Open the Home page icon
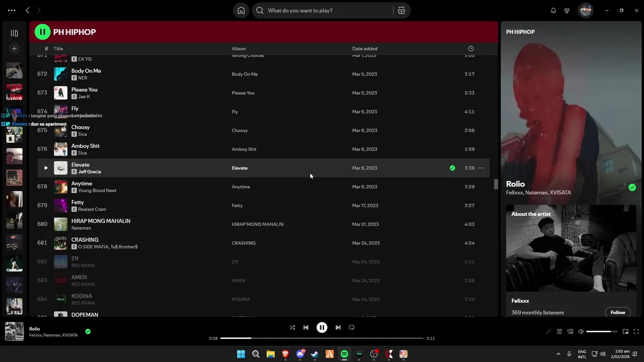The image size is (644, 362). point(241,10)
